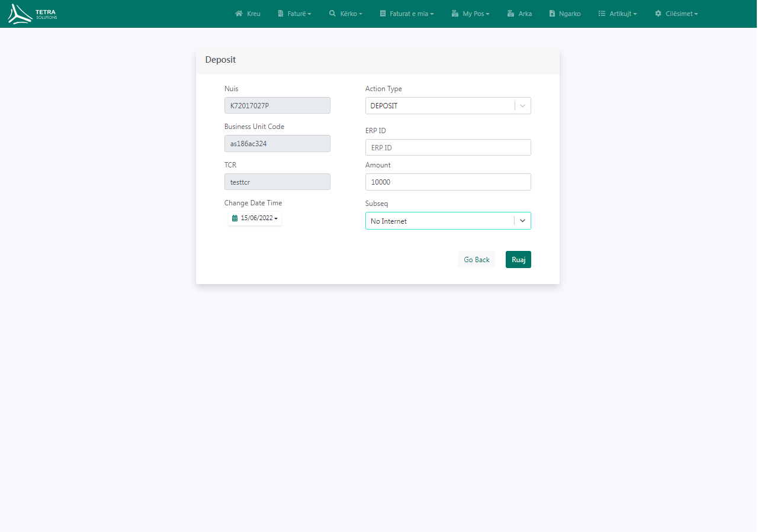This screenshot has width=758, height=532.
Task: Click the calendar icon in Change Date Time
Action: 235,218
